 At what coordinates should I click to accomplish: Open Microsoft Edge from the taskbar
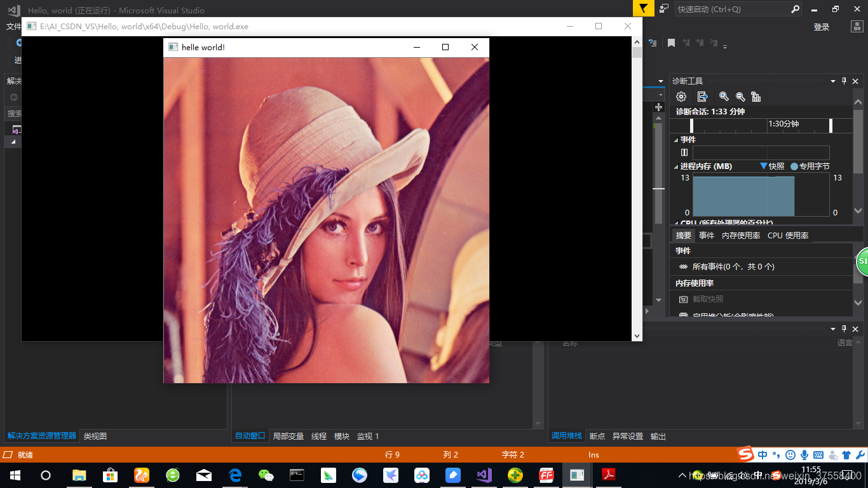[235, 475]
